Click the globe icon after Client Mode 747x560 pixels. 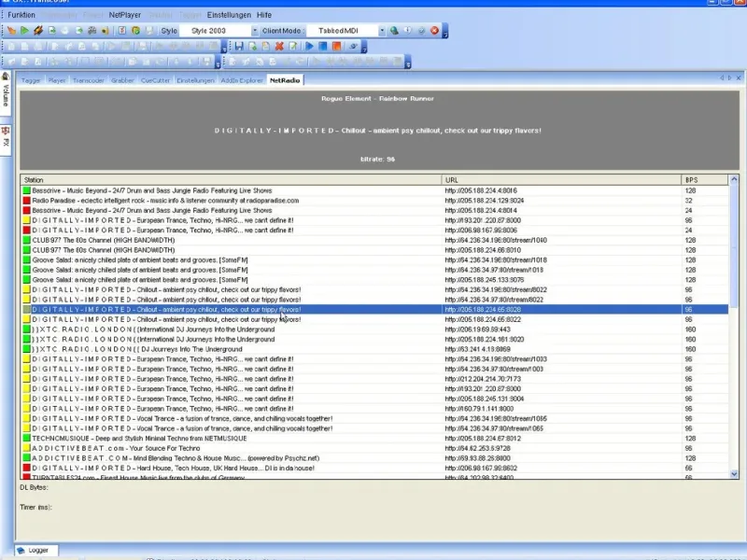[394, 31]
